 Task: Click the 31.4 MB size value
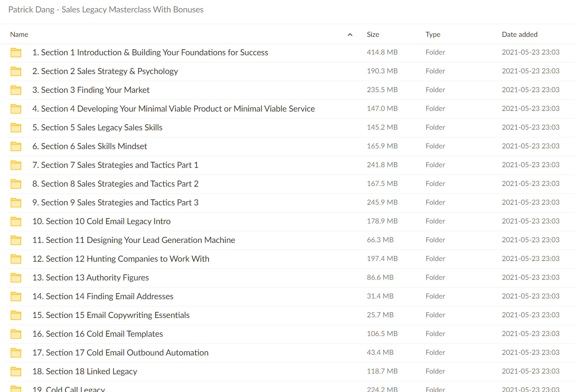[380, 296]
